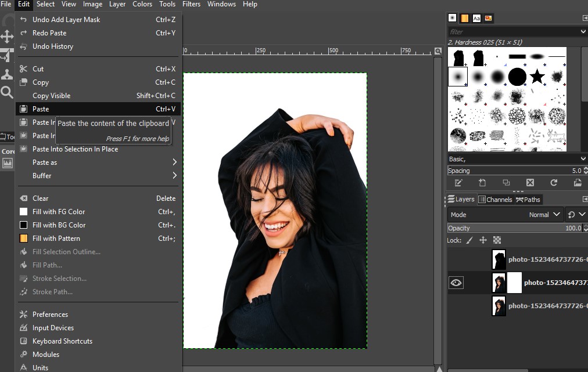Switch to the Channels tab

click(x=495, y=199)
